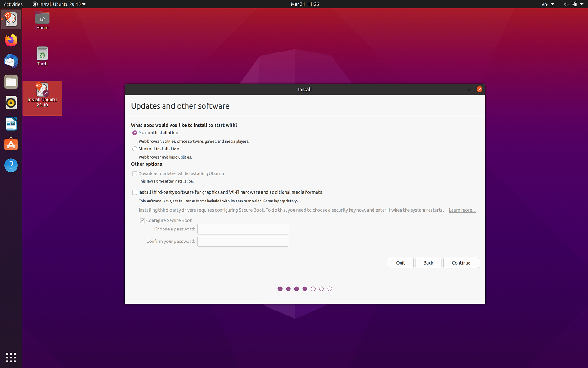Screen dimensions: 588x368
Task: Open the Ubiquity installer dock icon
Action: 11,19
